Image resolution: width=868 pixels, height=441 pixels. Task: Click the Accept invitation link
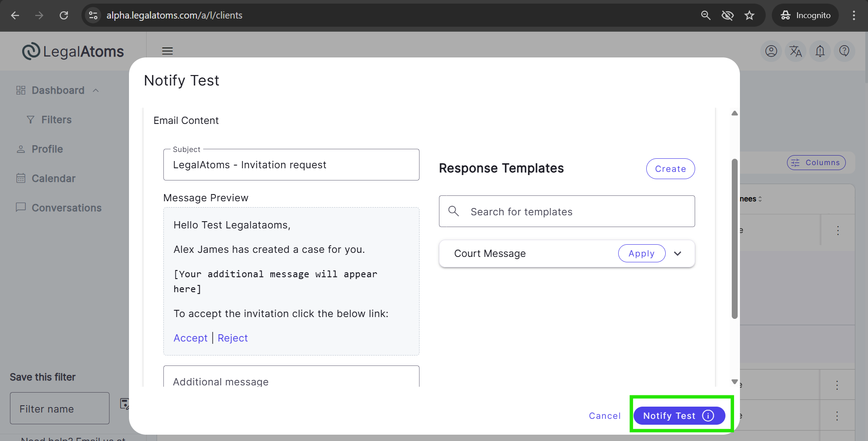191,338
